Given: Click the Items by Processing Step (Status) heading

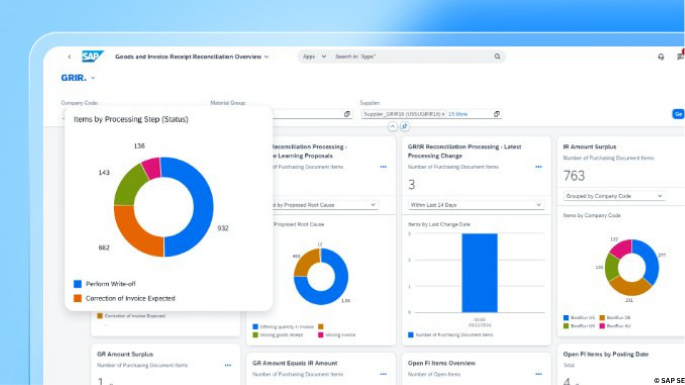Looking at the screenshot, I should (x=131, y=119).
